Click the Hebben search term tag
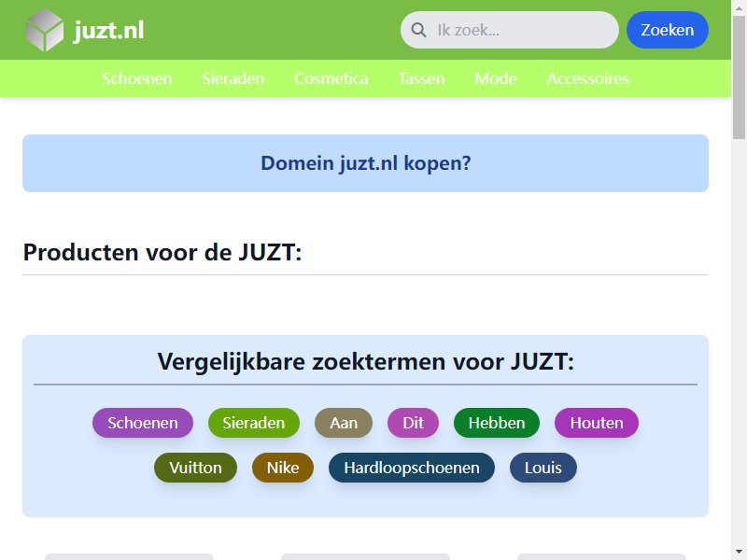 497,423
